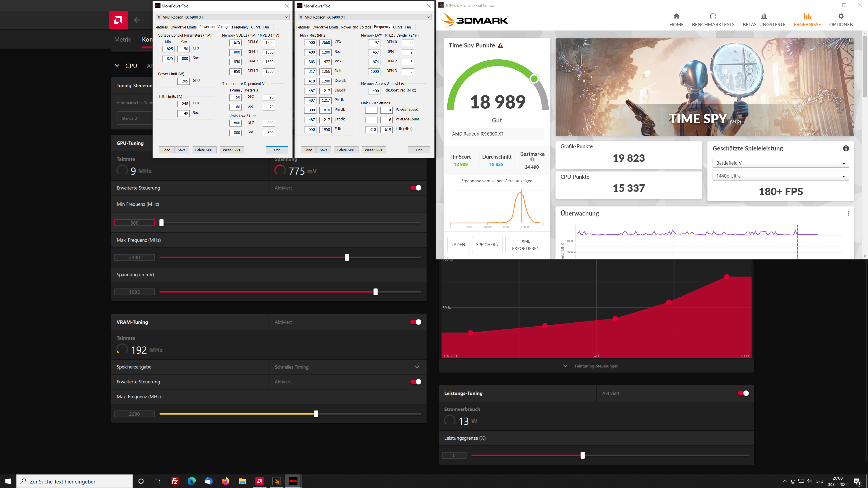Disable the Leistungs-Tuning Aktiviert toggle
The image size is (868, 488).
[743, 393]
